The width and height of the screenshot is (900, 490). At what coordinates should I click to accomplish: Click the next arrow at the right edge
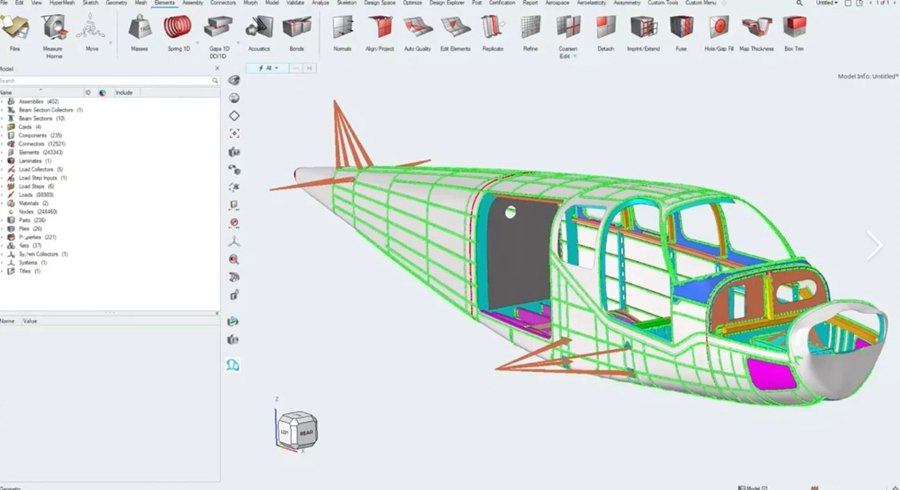(875, 246)
